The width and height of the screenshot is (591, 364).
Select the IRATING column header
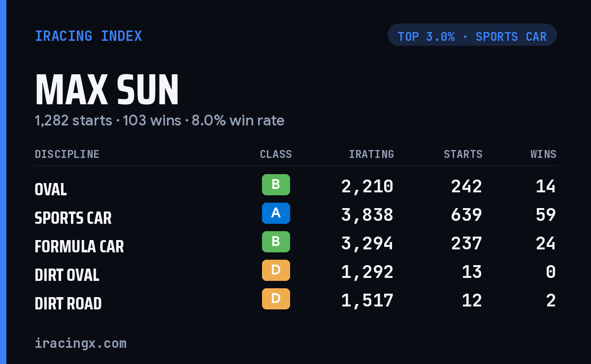click(x=371, y=154)
